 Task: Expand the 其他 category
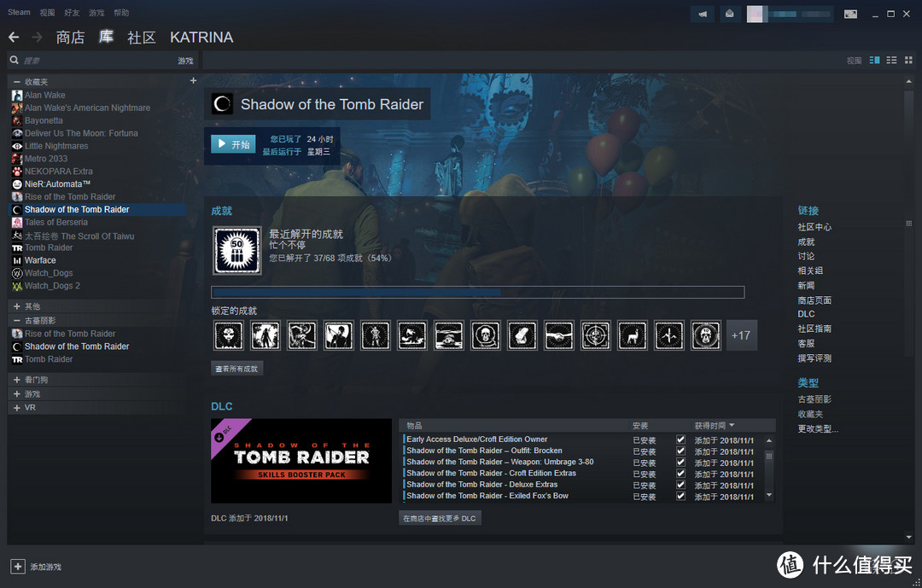tap(16, 306)
